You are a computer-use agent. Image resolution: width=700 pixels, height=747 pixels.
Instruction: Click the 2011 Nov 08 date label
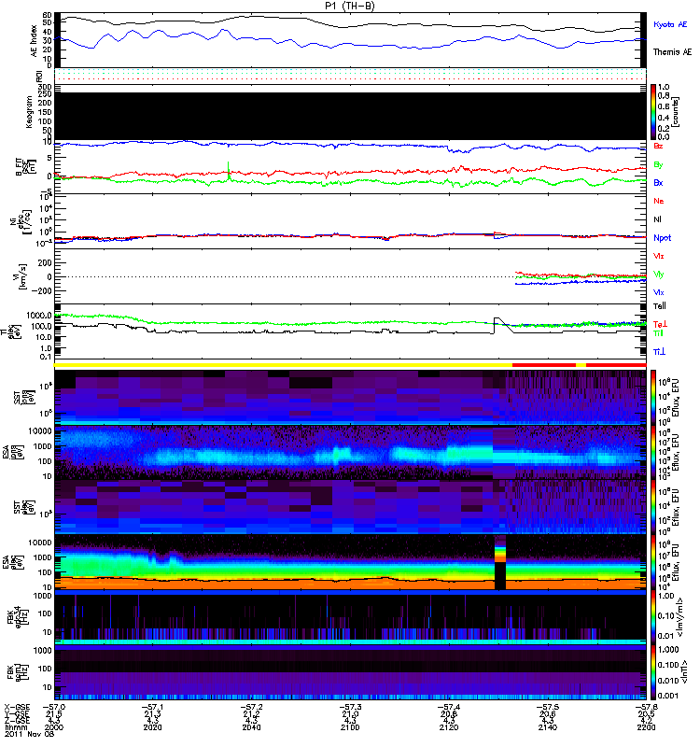[30, 734]
